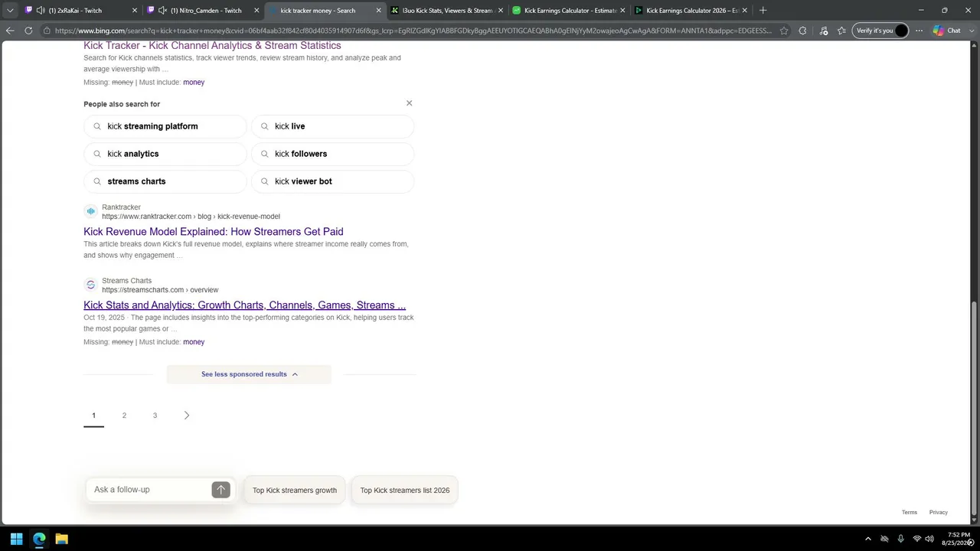Open Kick Revenue Model Explained result
The width and height of the screenshot is (980, 551).
[214, 232]
